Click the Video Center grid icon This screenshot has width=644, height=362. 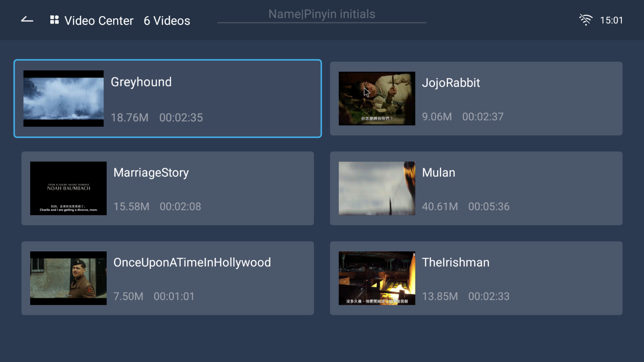point(54,20)
